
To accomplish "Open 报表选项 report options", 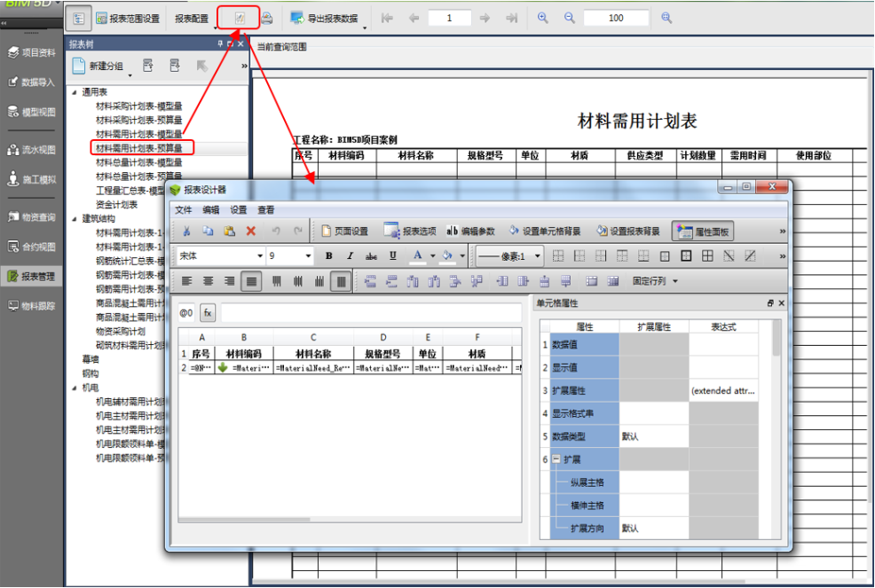I will pos(410,231).
